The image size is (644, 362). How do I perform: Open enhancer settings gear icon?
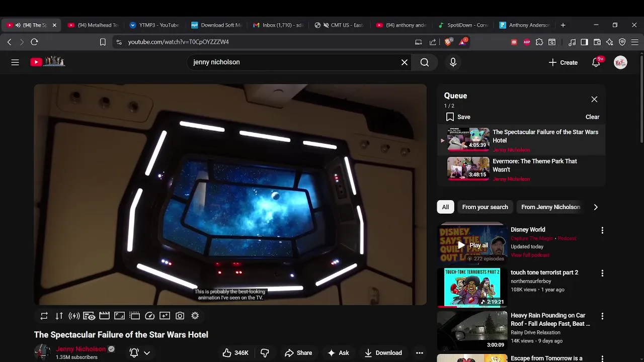coord(195,316)
